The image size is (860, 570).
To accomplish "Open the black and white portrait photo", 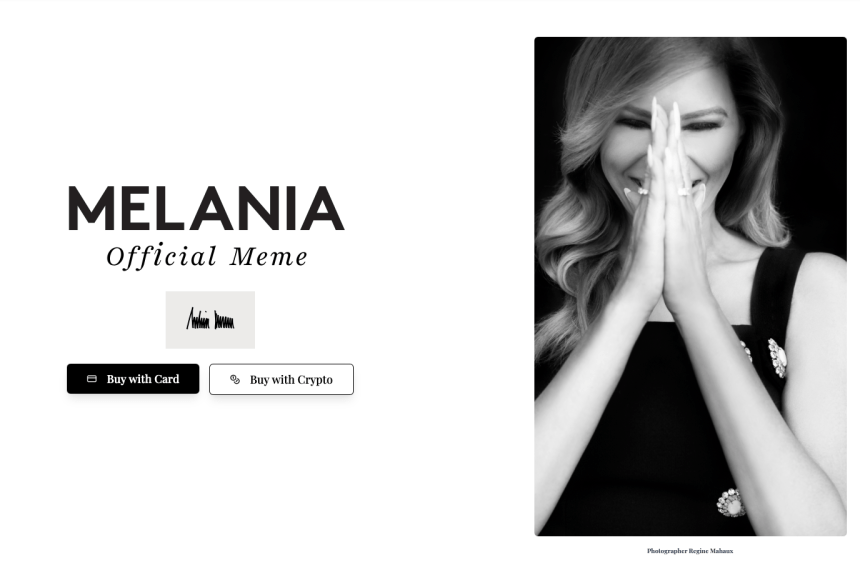I will pos(691,286).
